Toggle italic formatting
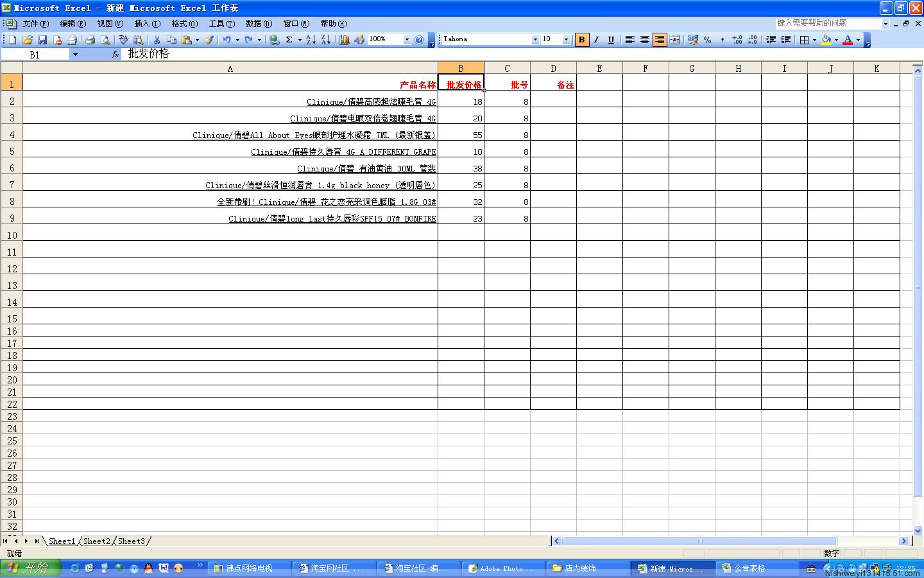The image size is (924, 578). click(x=596, y=40)
